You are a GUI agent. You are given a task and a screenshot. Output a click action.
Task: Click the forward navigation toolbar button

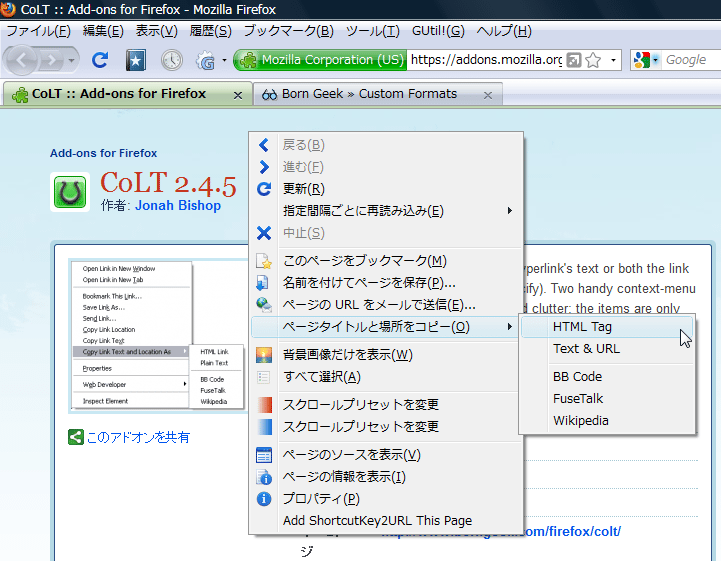(x=52, y=60)
